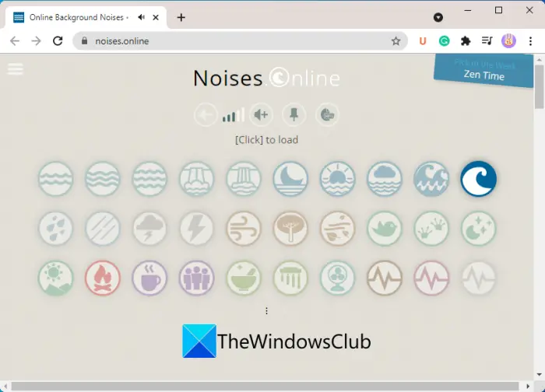Play the windblown leaves sound

pyautogui.click(x=337, y=229)
